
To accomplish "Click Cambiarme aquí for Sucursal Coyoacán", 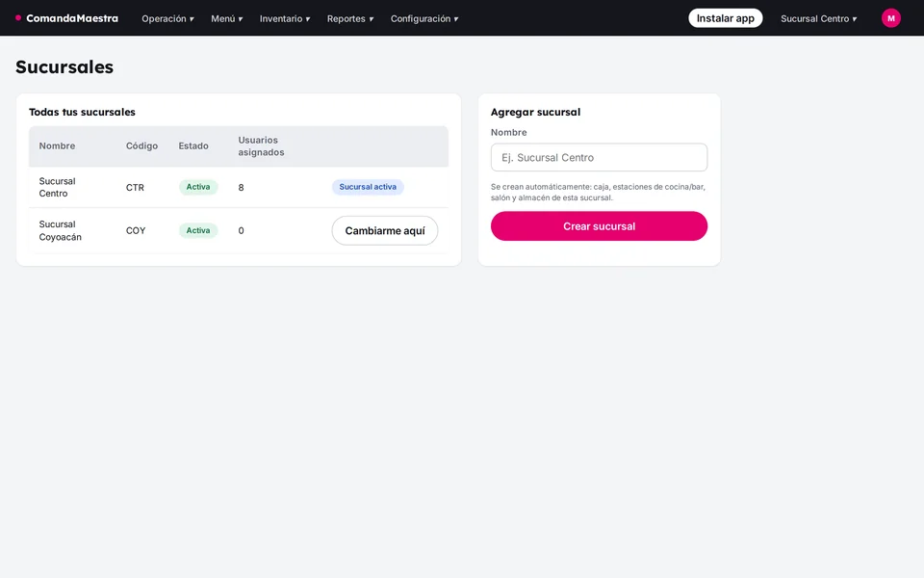I will click(x=385, y=230).
